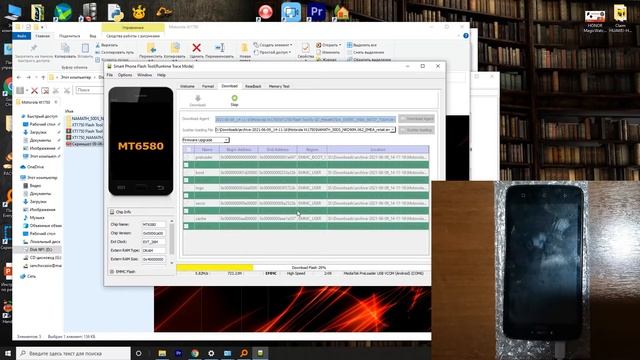Click the Download Agent browse button
640x360 pixels.
(416, 118)
